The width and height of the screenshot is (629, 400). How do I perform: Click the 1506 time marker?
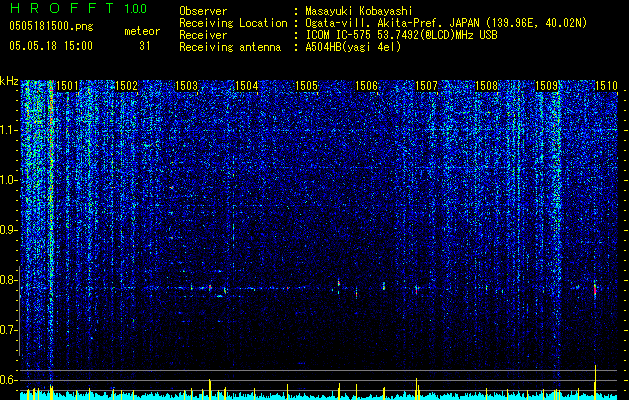366,86
